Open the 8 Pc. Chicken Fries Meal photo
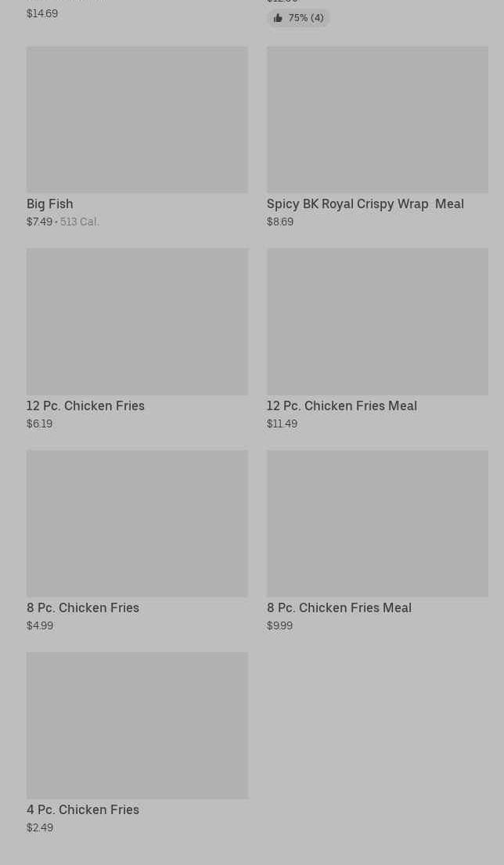This screenshot has height=865, width=504. click(x=377, y=523)
